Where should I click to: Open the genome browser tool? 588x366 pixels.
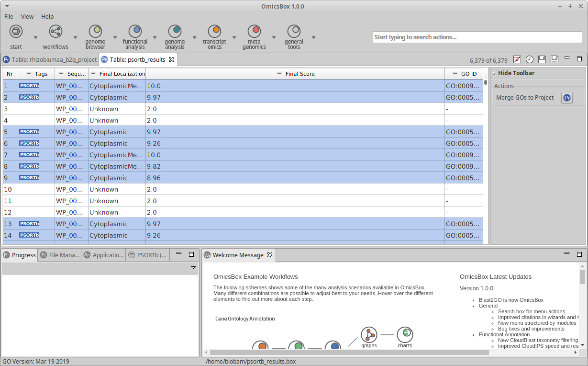click(95, 32)
